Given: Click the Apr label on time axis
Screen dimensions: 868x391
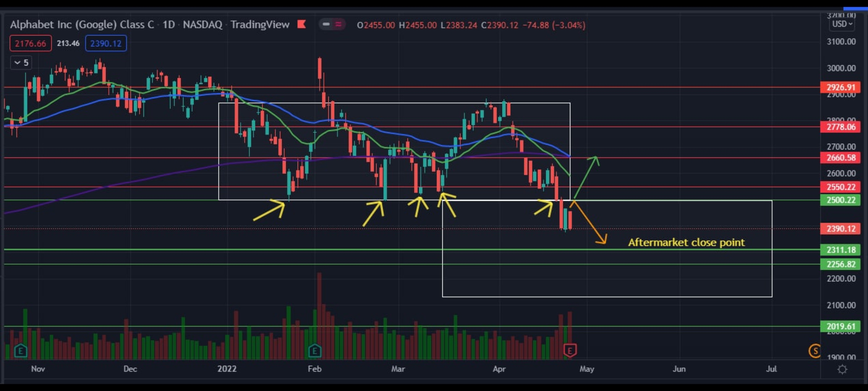Looking at the screenshot, I should [x=499, y=369].
